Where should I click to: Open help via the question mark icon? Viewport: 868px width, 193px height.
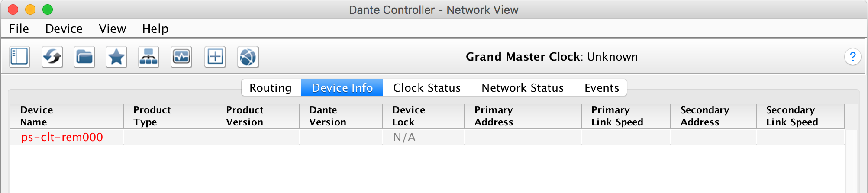pyautogui.click(x=852, y=57)
